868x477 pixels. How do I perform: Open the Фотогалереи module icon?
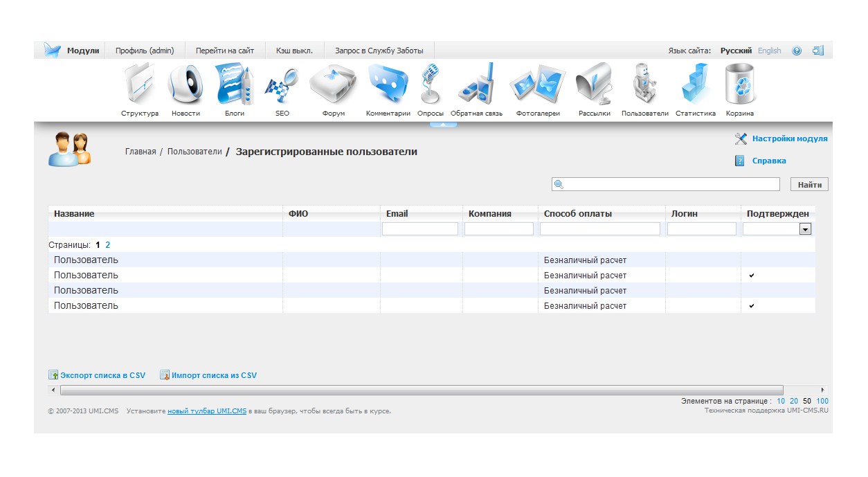pyautogui.click(x=538, y=85)
